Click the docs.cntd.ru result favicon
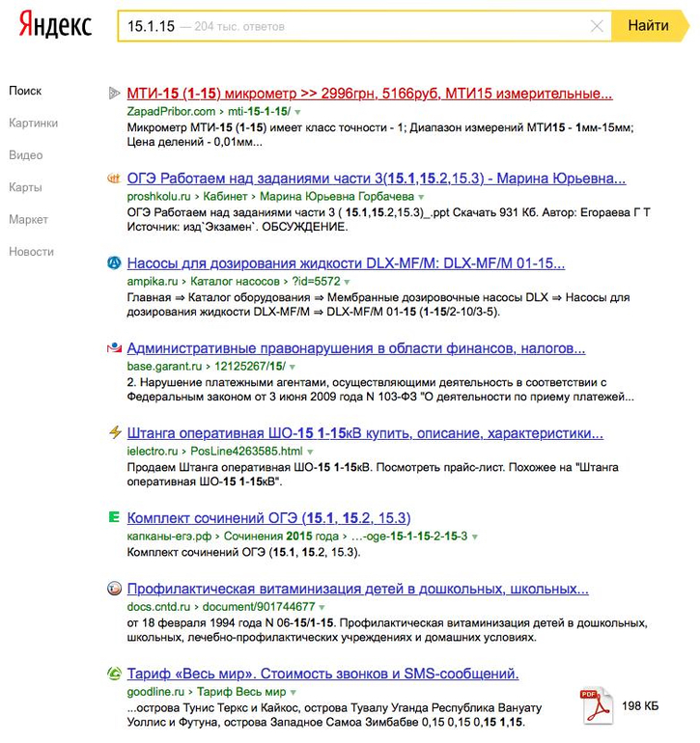 coord(114,589)
